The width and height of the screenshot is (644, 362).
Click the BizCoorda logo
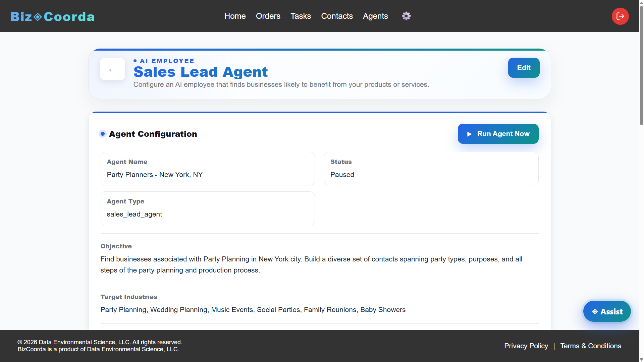(53, 16)
